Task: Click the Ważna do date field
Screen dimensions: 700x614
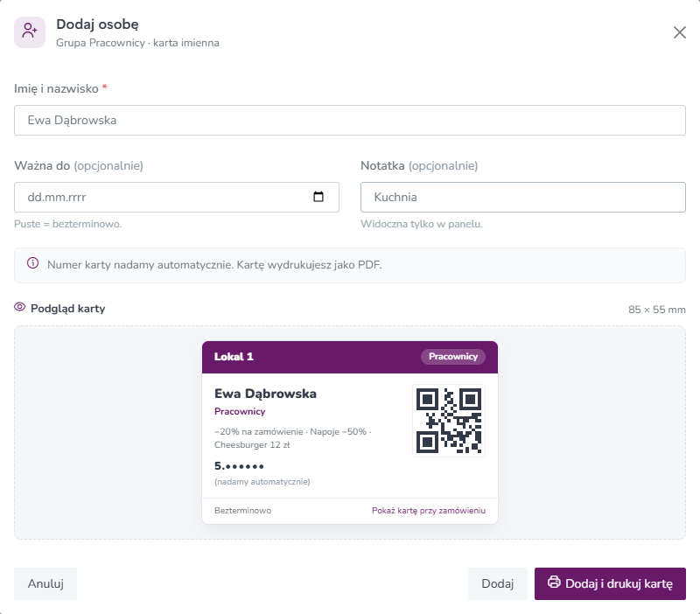Action: click(x=177, y=197)
